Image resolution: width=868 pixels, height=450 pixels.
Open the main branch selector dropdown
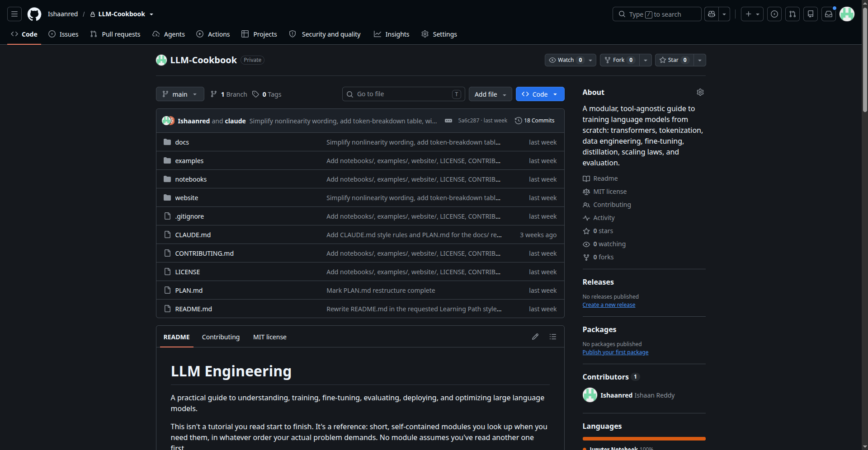point(180,94)
